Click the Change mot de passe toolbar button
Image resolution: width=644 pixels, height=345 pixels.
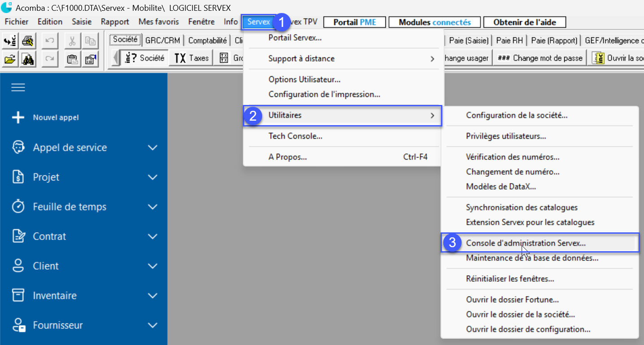(x=540, y=58)
